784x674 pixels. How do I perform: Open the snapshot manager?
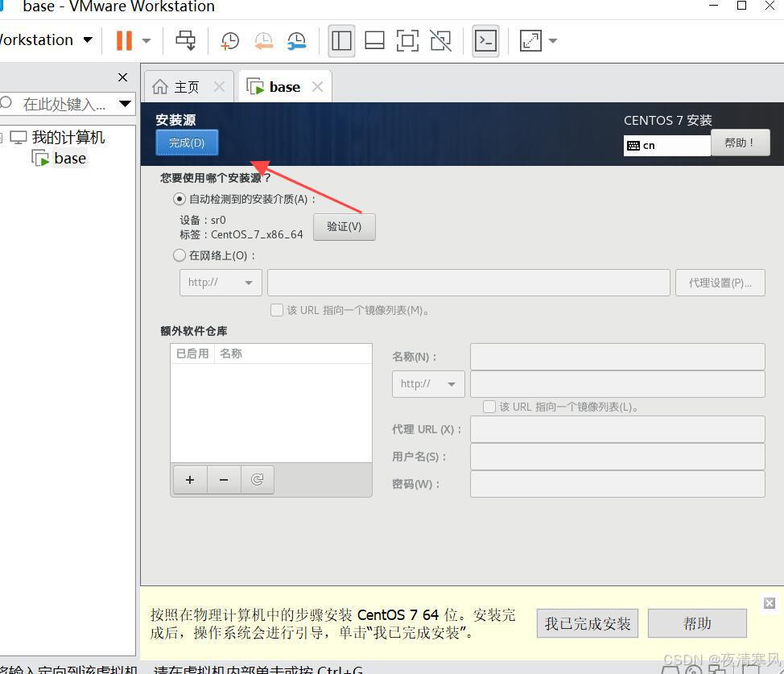tap(296, 41)
